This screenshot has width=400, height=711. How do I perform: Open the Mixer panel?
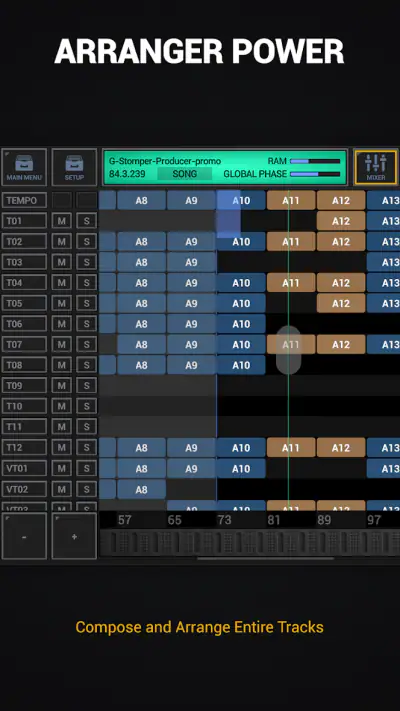[x=376, y=167]
